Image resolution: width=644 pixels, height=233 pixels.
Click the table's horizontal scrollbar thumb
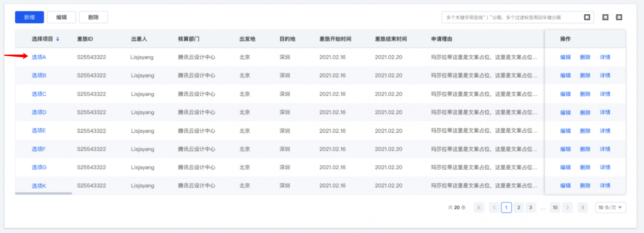pyautogui.click(x=44, y=193)
